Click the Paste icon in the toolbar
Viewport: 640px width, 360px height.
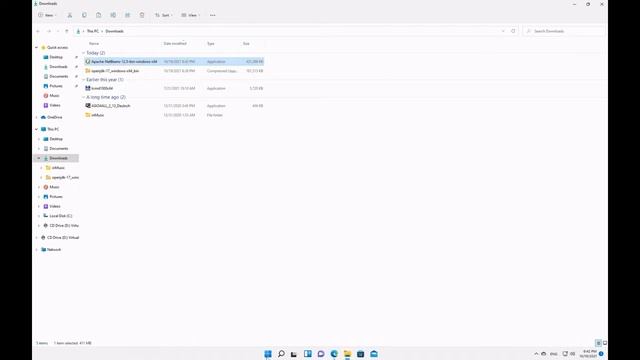tap(98, 15)
